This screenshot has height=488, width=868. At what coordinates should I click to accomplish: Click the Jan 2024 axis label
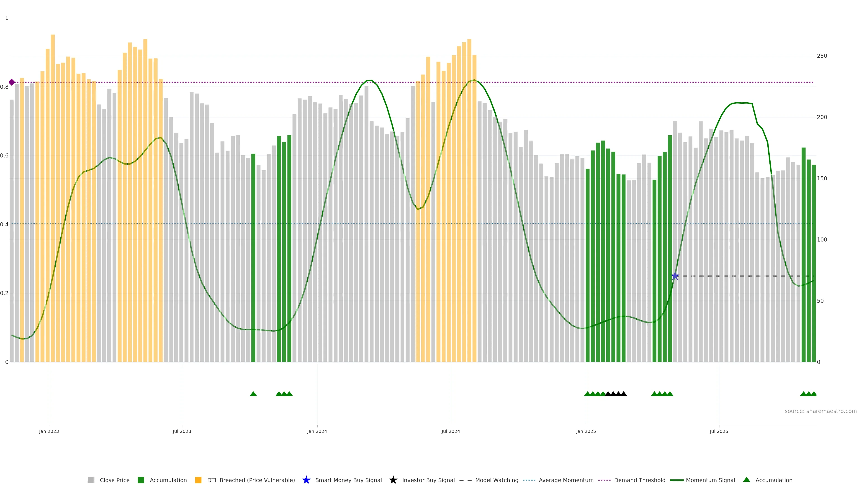317,432
